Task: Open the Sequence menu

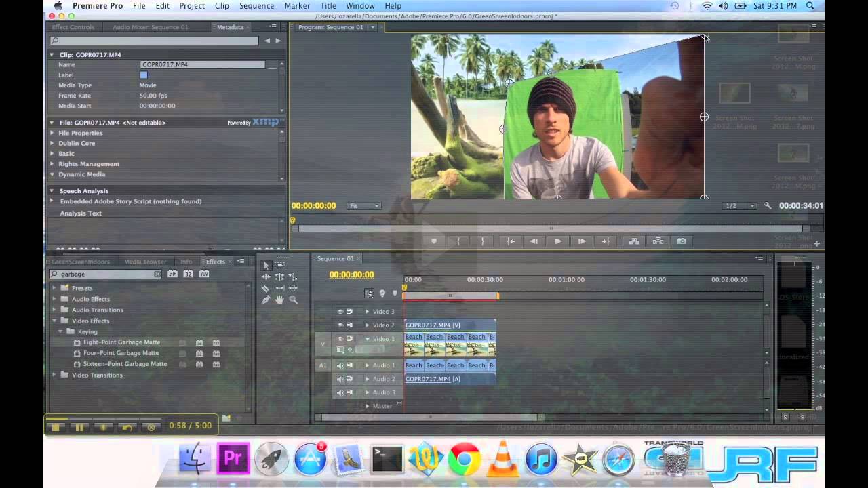Action: 256,5
